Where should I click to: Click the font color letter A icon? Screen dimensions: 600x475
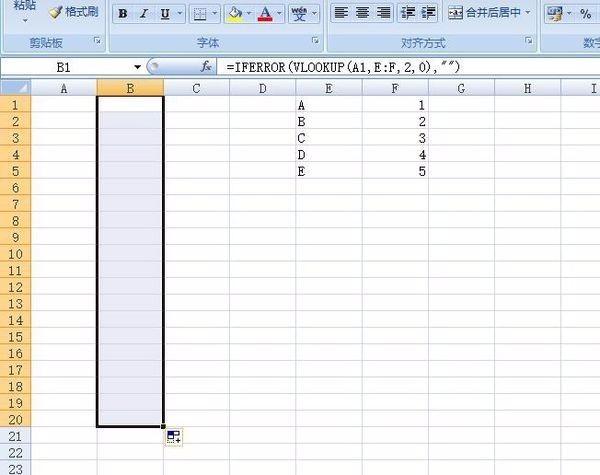pos(264,14)
